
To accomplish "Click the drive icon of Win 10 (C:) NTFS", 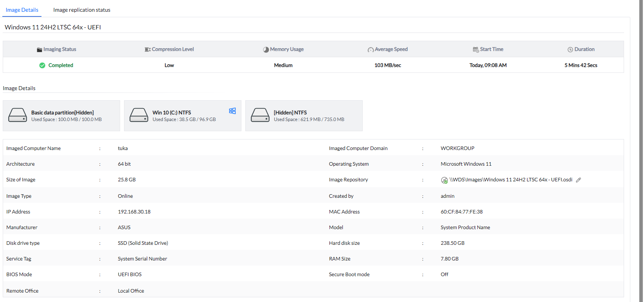I will [139, 115].
